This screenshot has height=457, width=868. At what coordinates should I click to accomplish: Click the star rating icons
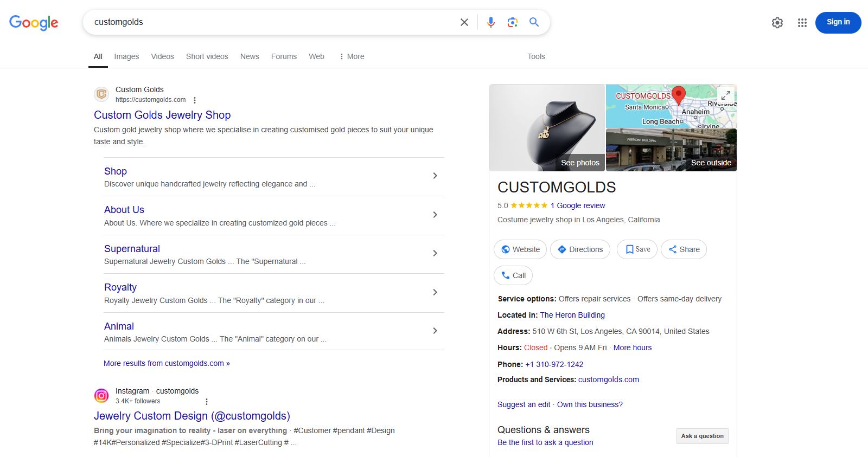[x=529, y=205]
